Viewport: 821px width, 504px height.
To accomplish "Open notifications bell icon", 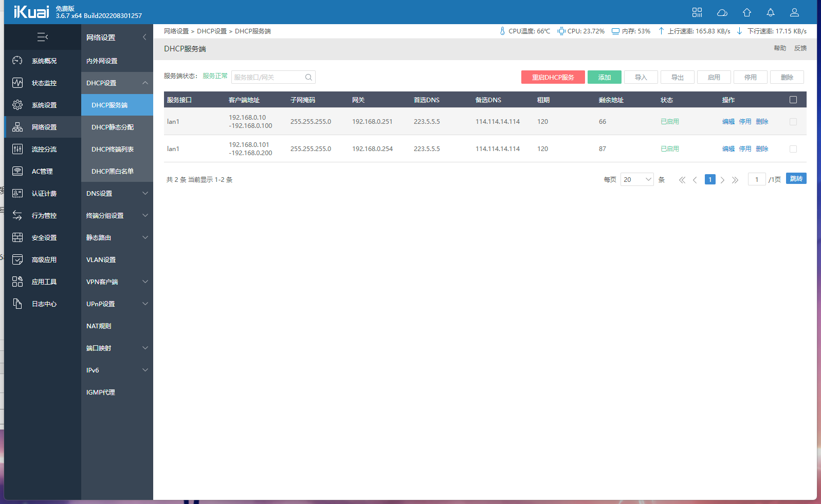I will [x=771, y=12].
